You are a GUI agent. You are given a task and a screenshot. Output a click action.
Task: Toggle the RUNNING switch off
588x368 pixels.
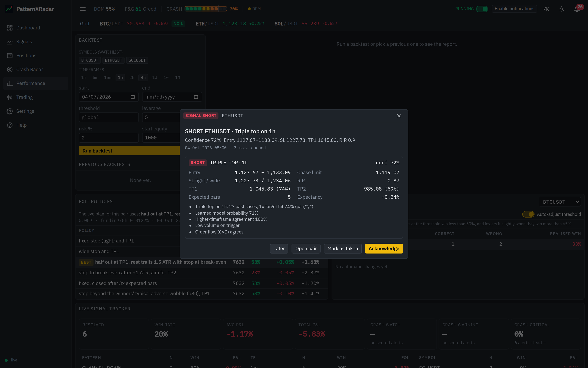coord(482,9)
